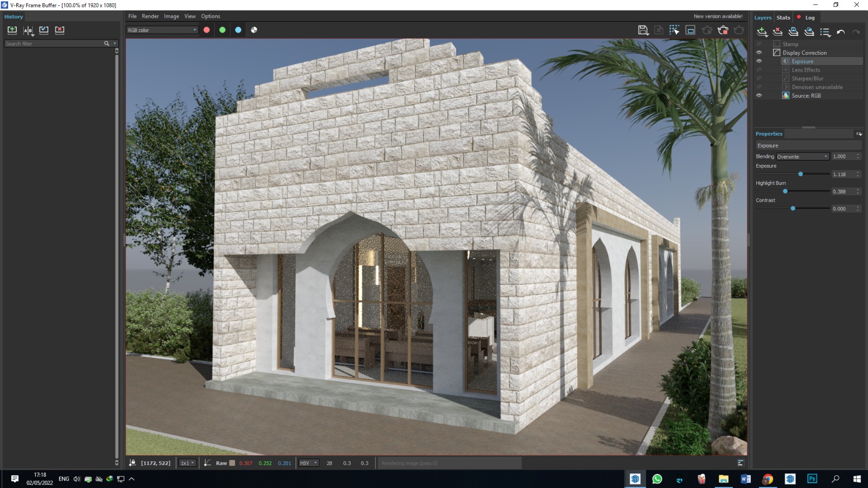Toggle the blue channel circle
The image size is (868, 488).
[238, 30]
